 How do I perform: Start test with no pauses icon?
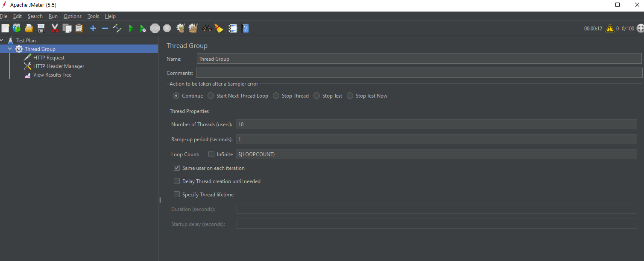coord(143,28)
